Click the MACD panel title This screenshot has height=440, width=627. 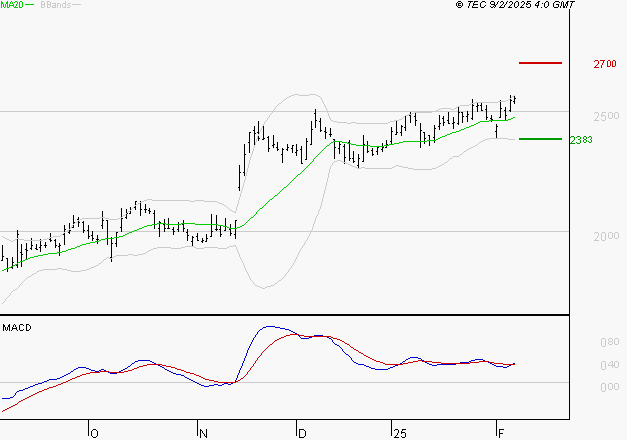point(17,328)
